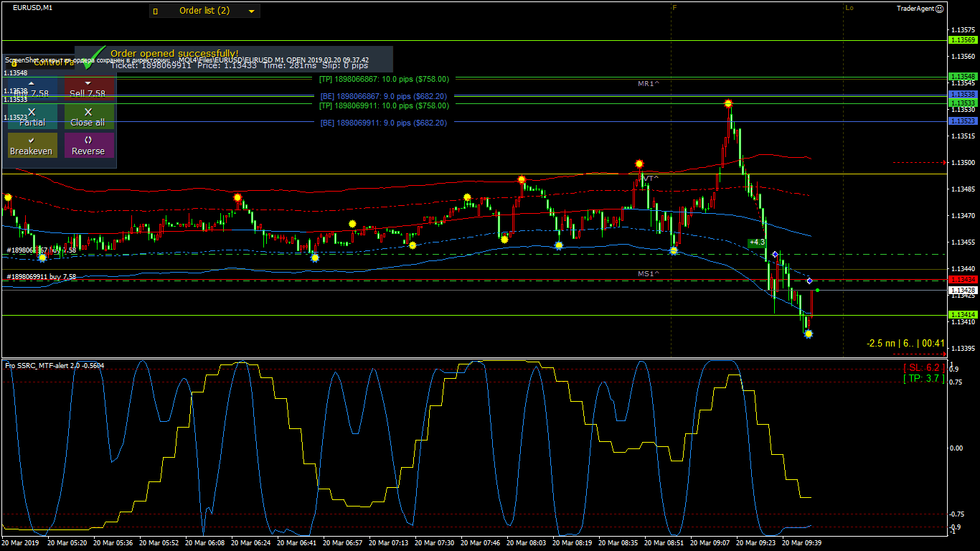Click the 1.13434 red price tag
The image size is (980, 551).
[963, 279]
